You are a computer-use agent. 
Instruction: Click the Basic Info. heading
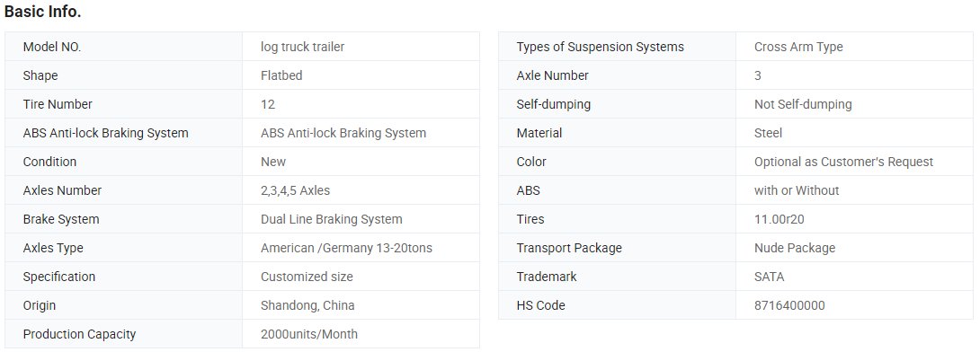click(x=42, y=12)
